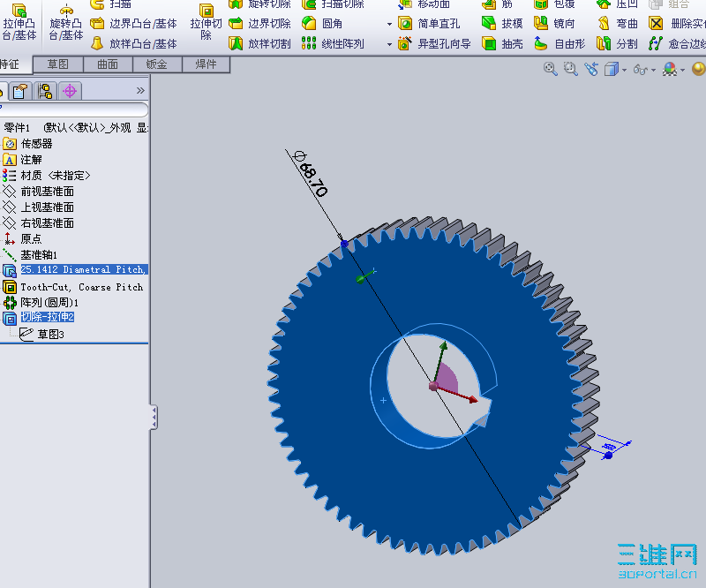Choose the 边界凸台/基体 boundary boss tool
Screen dimensions: 706x588
[x=133, y=24]
